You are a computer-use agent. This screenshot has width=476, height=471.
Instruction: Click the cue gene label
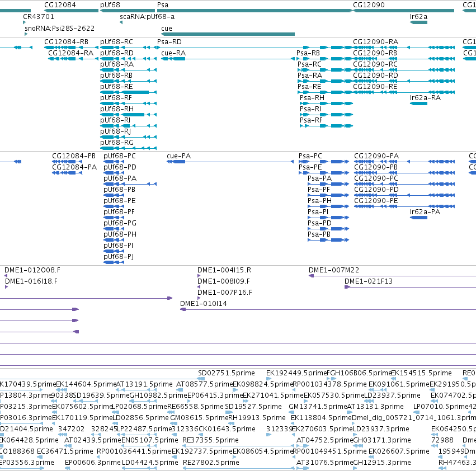click(x=166, y=28)
